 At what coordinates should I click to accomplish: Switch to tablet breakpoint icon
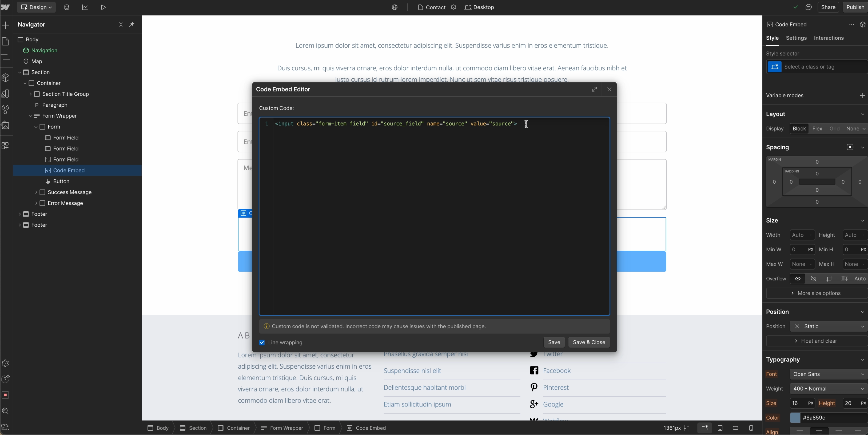pos(720,428)
